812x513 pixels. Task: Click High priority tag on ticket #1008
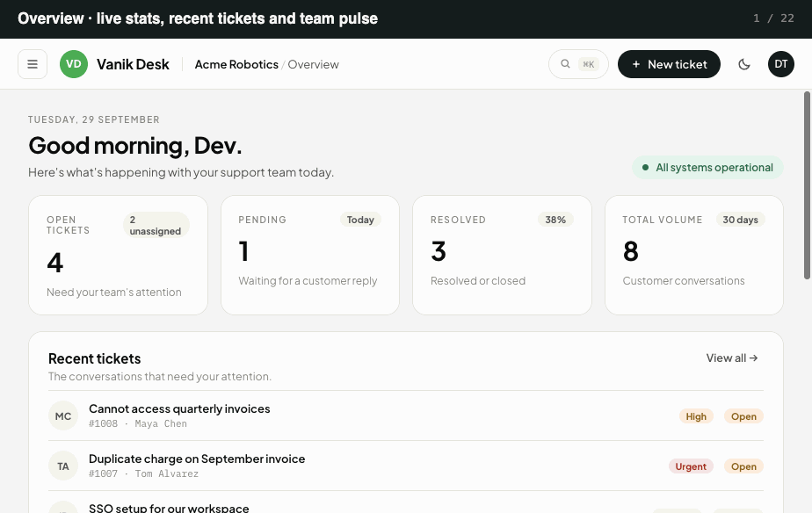[x=696, y=416]
